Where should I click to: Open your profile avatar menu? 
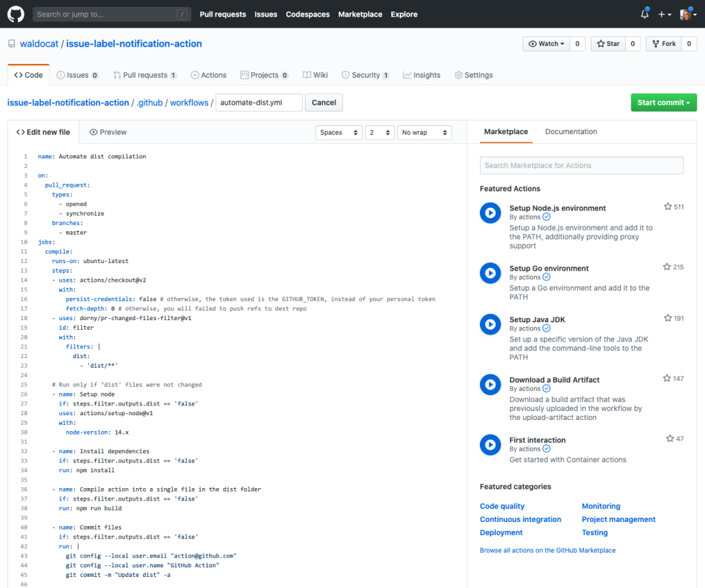tap(686, 14)
